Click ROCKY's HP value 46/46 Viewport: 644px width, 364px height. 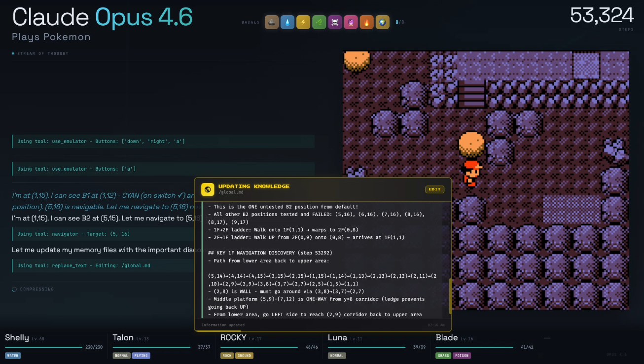click(312, 347)
